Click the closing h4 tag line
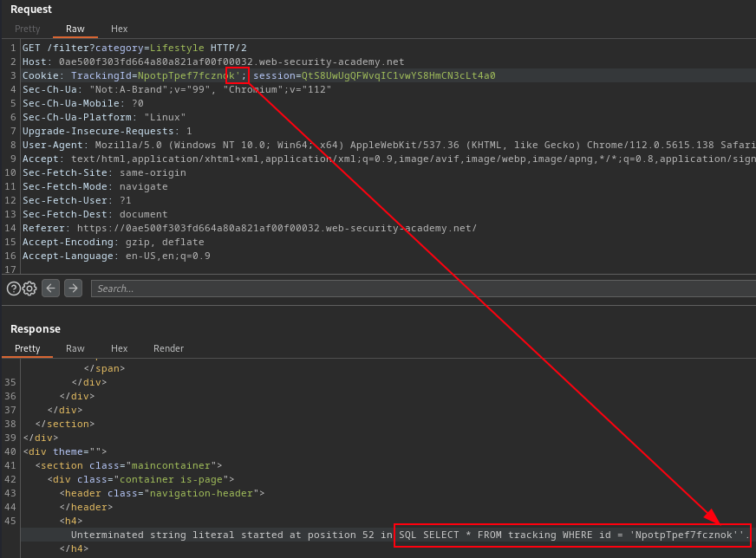Screen dimensions: 756x558 pyautogui.click(x=74, y=548)
